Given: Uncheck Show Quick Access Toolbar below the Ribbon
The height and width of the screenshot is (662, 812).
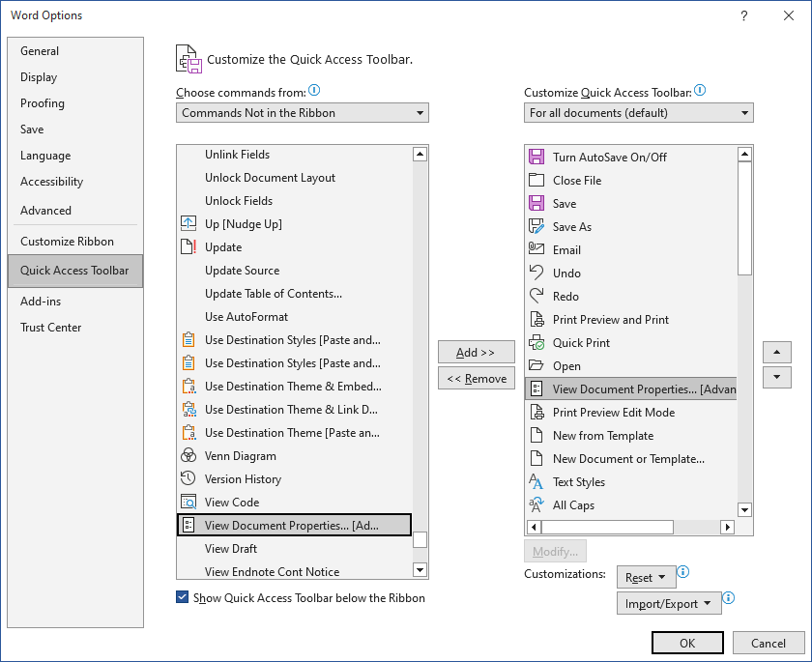Looking at the screenshot, I should tap(183, 597).
